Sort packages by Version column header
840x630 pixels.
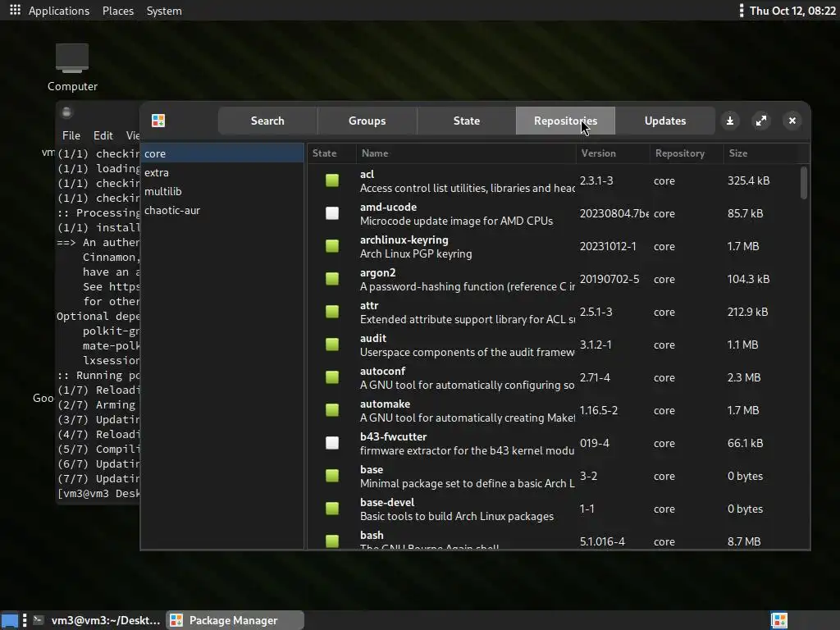[613, 153]
